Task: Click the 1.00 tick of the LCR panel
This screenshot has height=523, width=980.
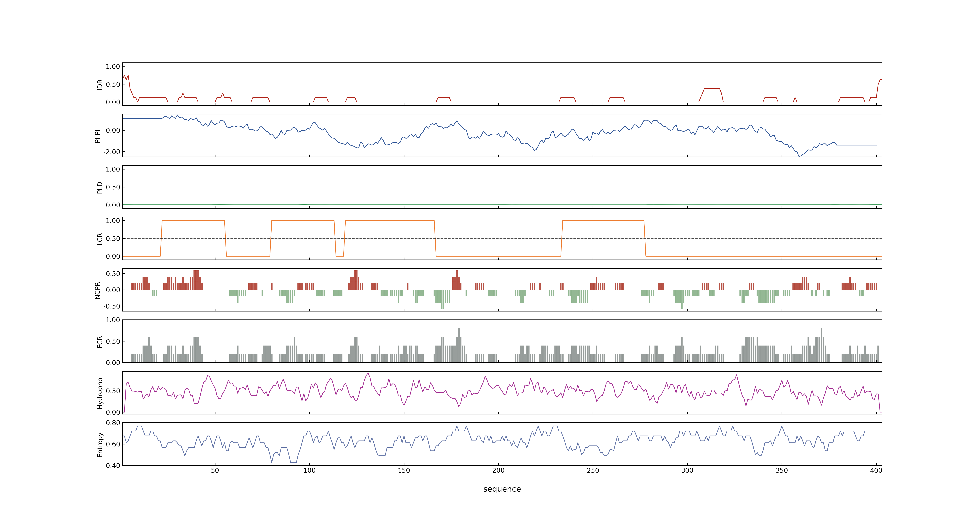Action: click(113, 221)
